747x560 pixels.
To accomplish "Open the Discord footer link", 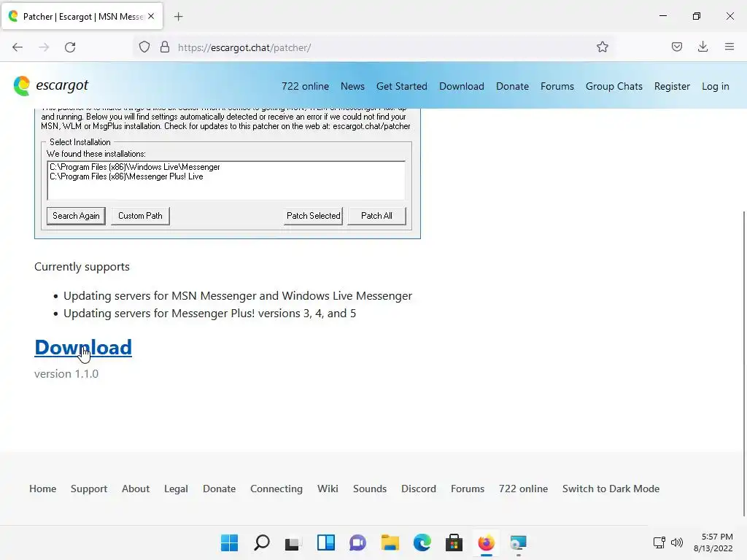I will (x=418, y=489).
